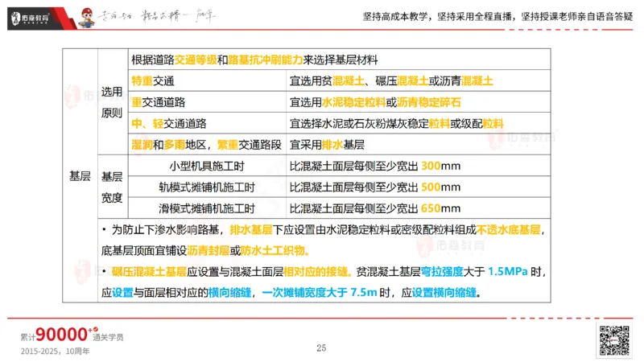The height and width of the screenshot is (362, 644).
Task: Click the yellow text '防水土工织物'
Action: click(273, 250)
